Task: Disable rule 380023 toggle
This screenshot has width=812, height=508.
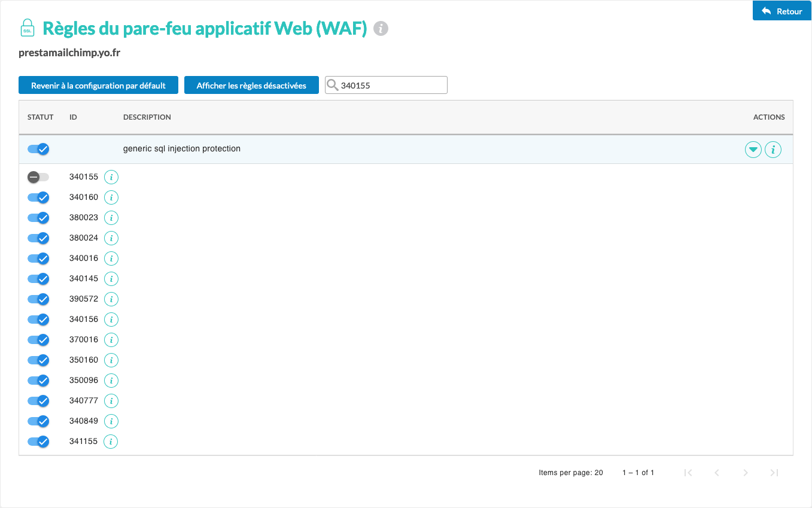Action: (x=38, y=218)
